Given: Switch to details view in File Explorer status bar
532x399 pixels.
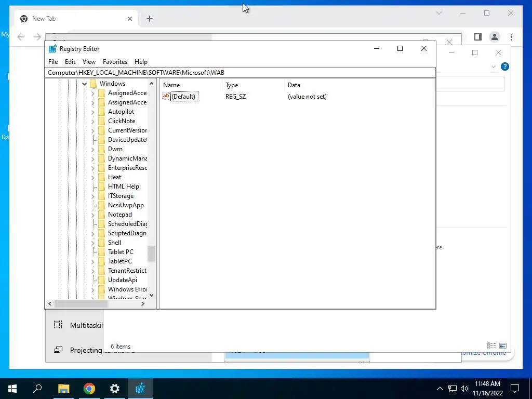Looking at the screenshot, I should (x=491, y=345).
